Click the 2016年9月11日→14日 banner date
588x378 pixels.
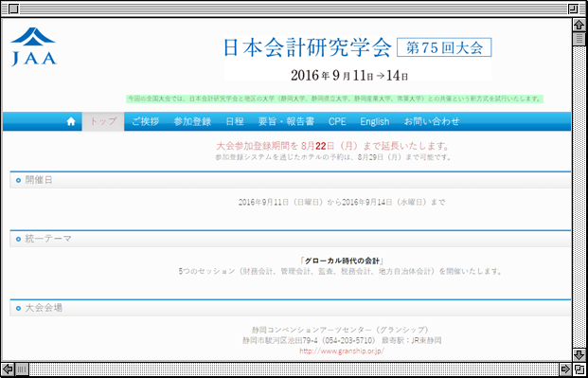point(349,75)
